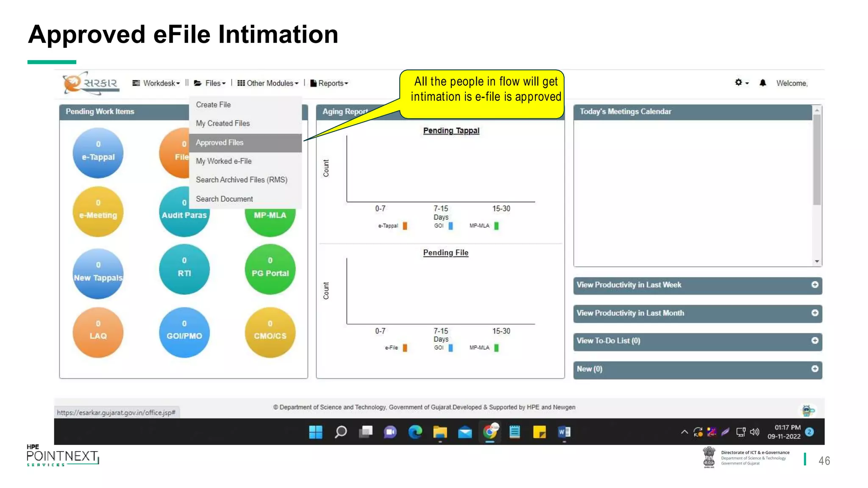Click the chatbot assistant icon
The image size is (868, 488).
pos(808,410)
